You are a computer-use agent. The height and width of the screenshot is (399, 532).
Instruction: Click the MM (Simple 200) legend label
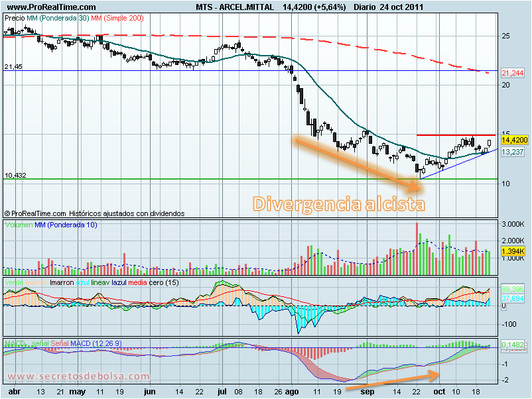pos(117,18)
